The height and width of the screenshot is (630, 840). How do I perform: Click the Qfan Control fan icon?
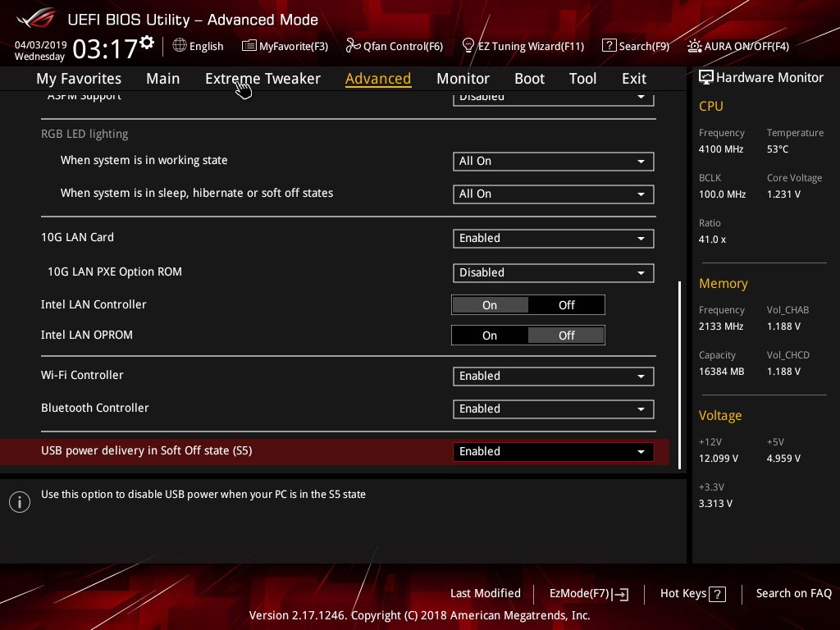(353, 46)
